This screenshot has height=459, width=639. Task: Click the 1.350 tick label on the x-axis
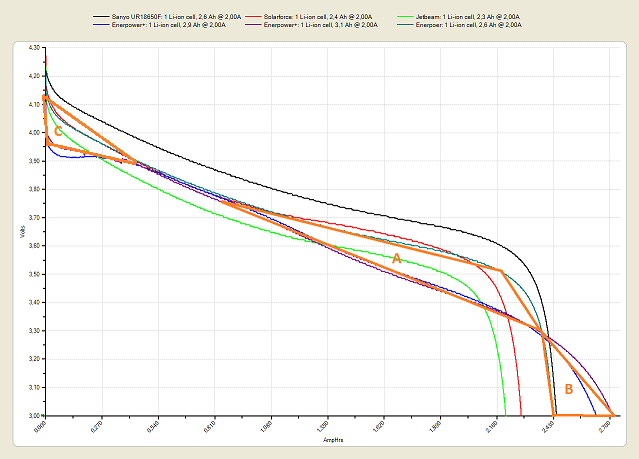point(323,427)
